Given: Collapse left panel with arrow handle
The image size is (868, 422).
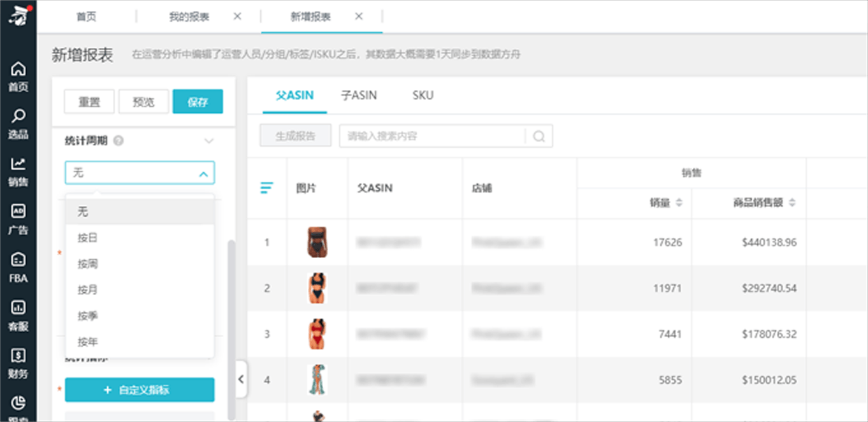Looking at the screenshot, I should [x=241, y=379].
